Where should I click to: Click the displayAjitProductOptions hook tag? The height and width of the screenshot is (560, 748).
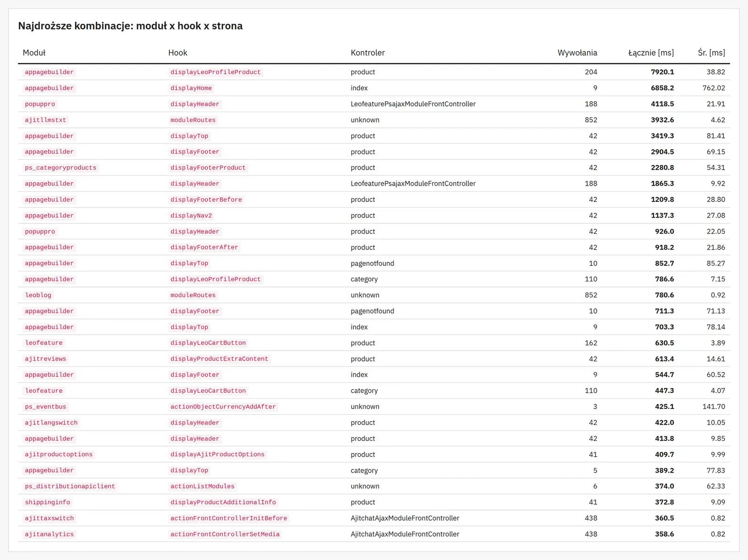217,454
